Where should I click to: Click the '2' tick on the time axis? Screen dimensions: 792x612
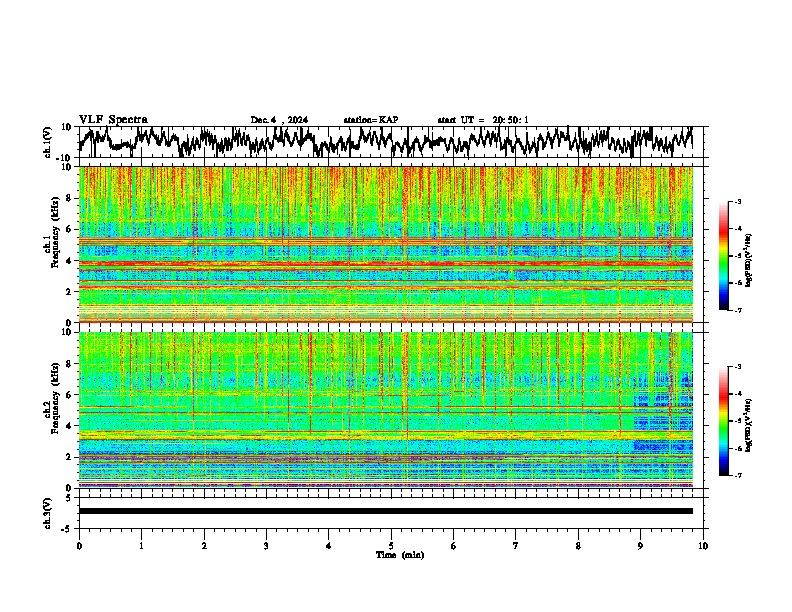pos(204,546)
